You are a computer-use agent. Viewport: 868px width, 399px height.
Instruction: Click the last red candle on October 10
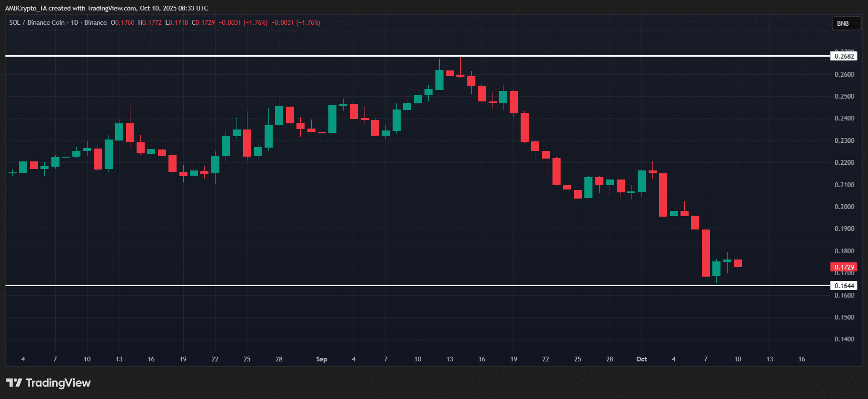738,263
